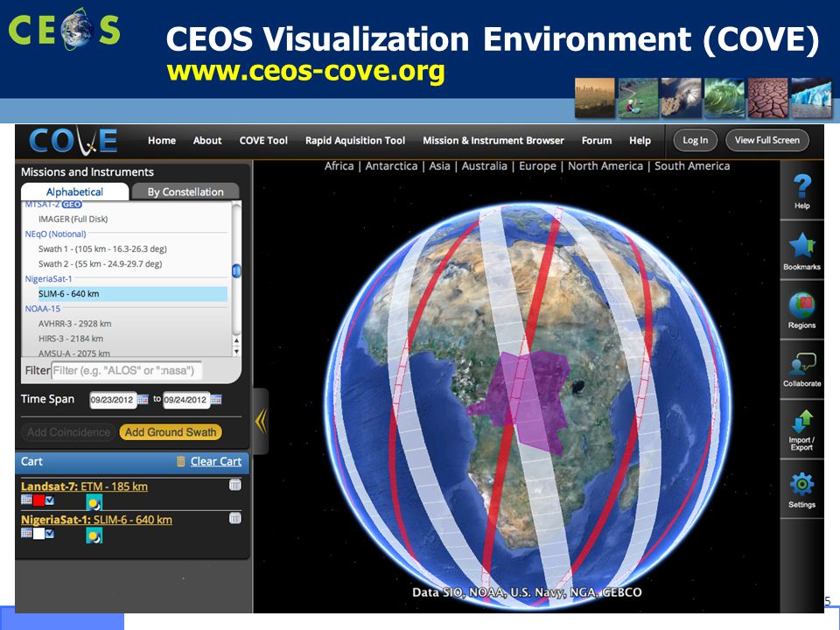Image resolution: width=840 pixels, height=630 pixels.
Task: Click the start date field 09/23/2012
Action: (112, 400)
